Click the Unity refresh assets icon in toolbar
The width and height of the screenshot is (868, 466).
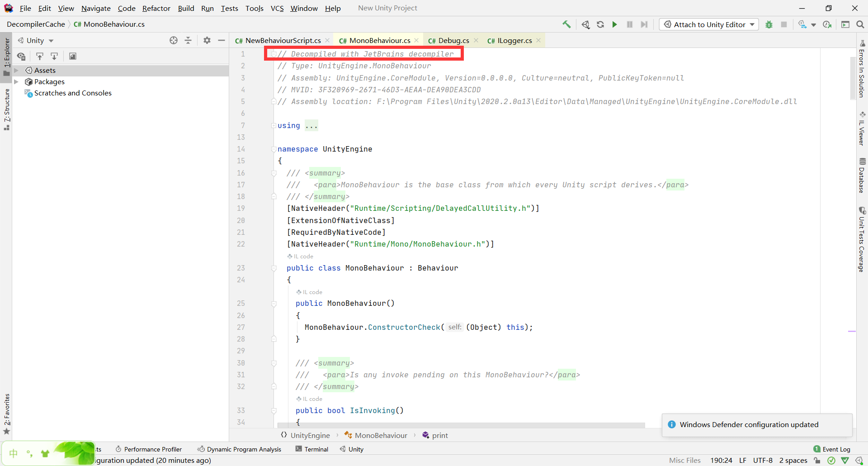[x=600, y=24]
